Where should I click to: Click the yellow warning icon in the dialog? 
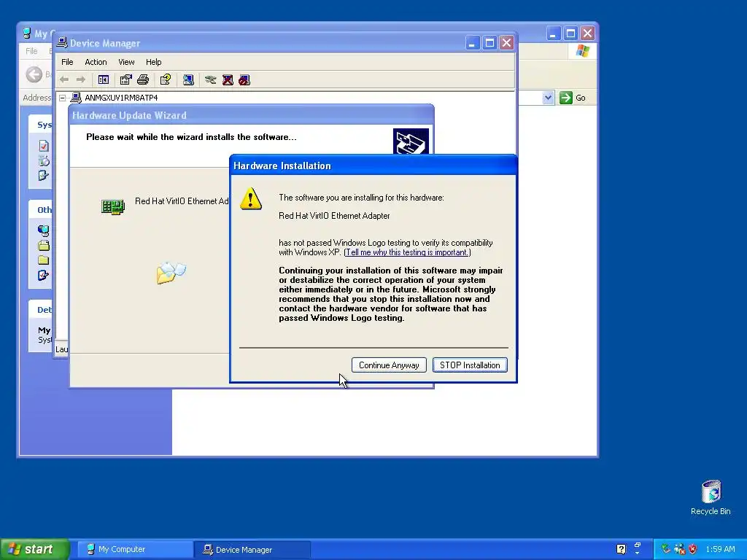click(x=251, y=198)
